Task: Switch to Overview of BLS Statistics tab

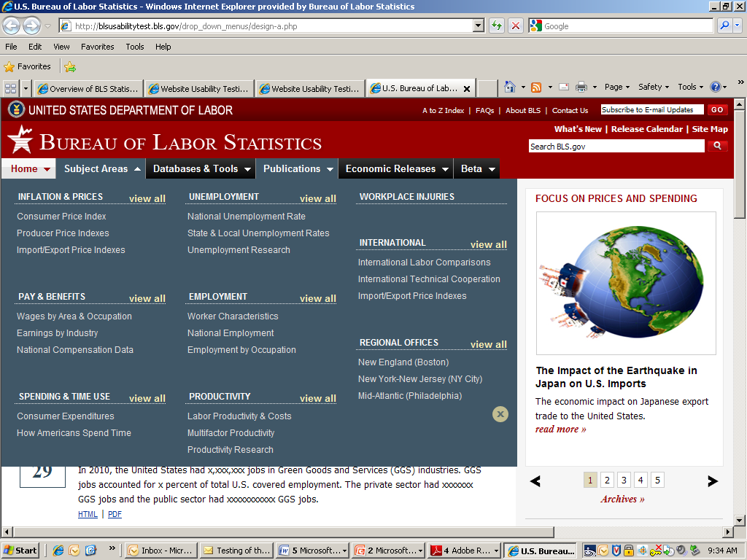Action: coord(88,88)
